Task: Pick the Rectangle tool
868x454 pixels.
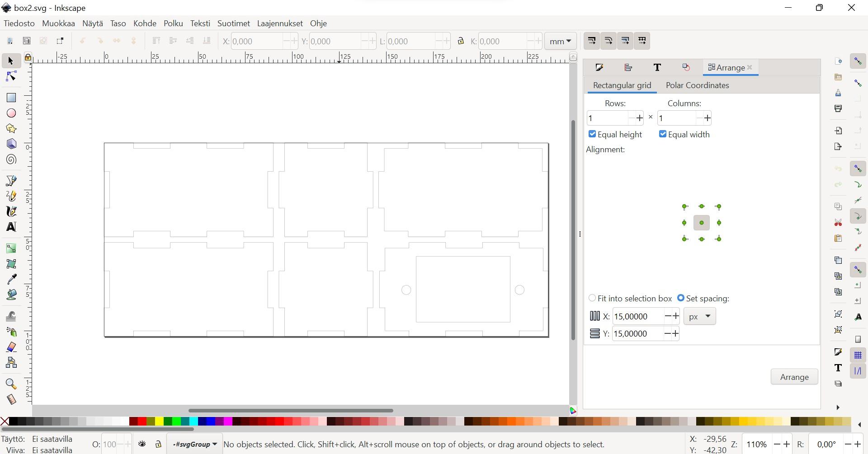Action: [11, 98]
